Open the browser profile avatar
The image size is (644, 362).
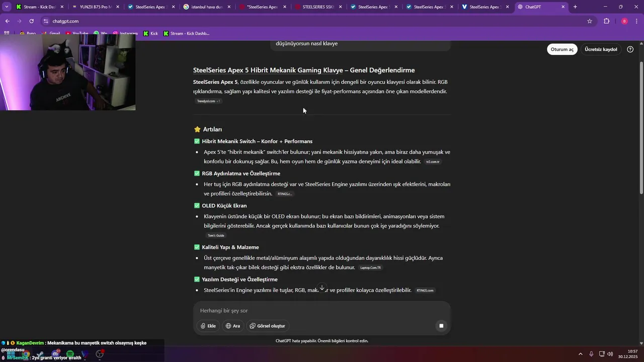tap(624, 21)
